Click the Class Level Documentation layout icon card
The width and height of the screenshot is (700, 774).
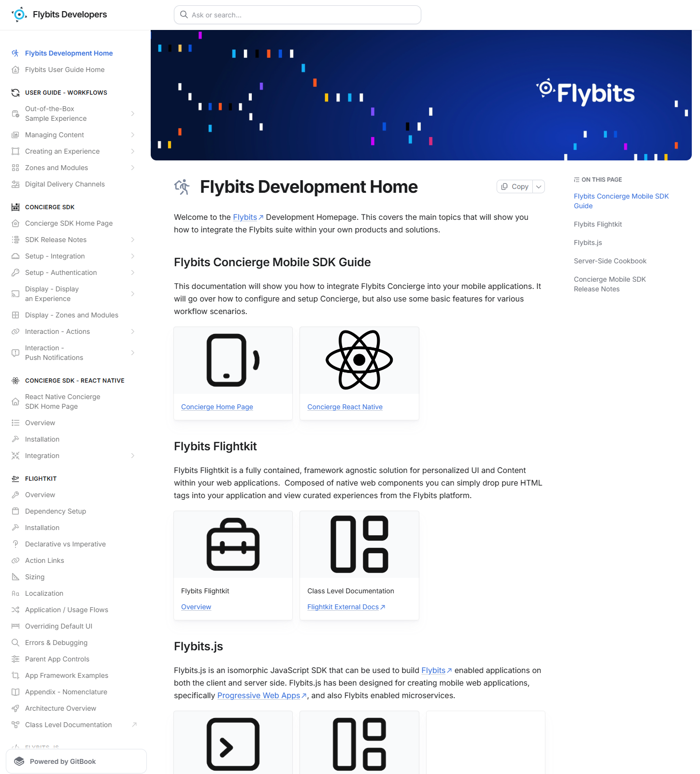pyautogui.click(x=359, y=544)
